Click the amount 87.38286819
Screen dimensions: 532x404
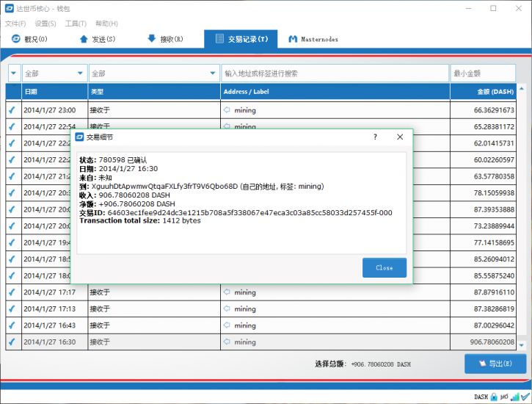494,309
